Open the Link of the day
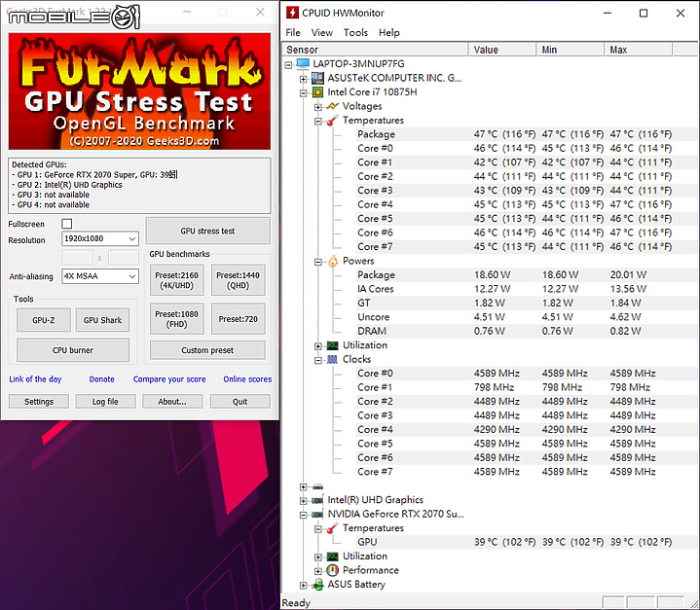Screen dimensions: 700x610 pos(35,378)
